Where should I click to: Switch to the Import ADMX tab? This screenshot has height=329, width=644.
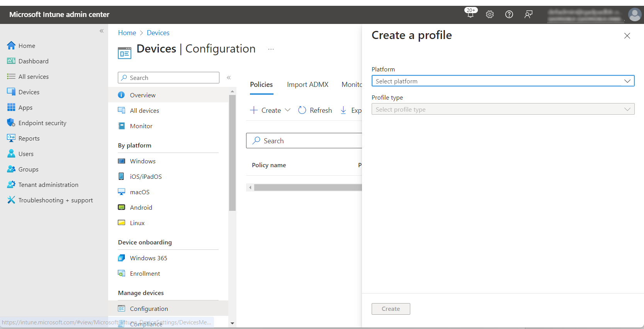308,85
